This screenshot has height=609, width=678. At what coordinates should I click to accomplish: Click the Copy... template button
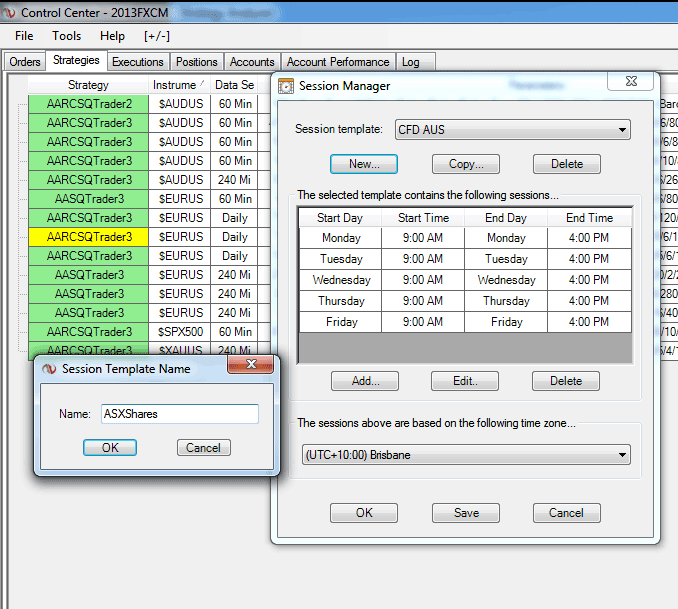[466, 164]
